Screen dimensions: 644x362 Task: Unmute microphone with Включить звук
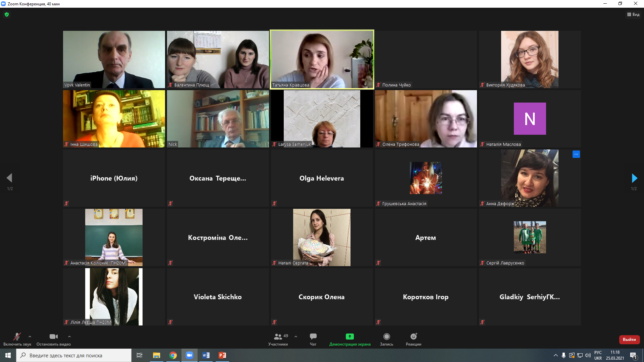coord(17,337)
